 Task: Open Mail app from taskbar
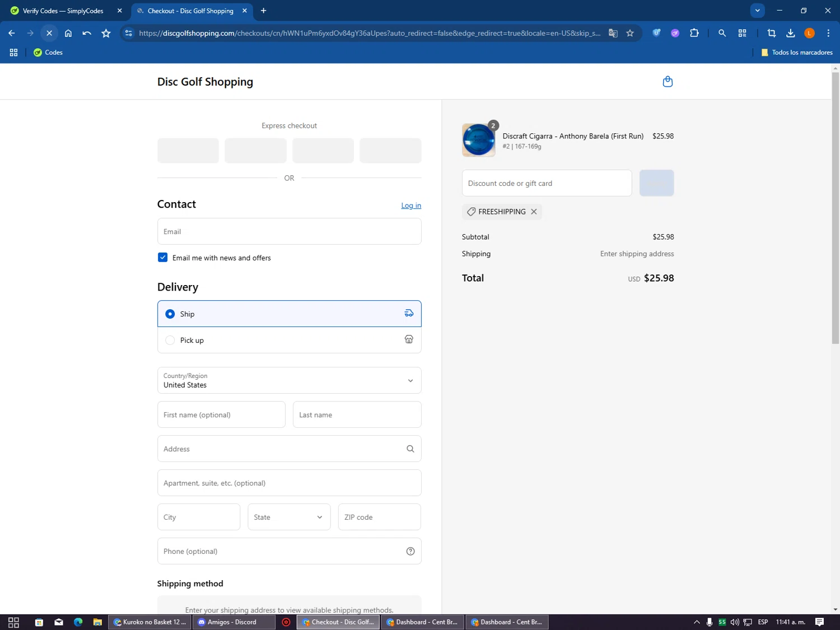click(x=59, y=622)
